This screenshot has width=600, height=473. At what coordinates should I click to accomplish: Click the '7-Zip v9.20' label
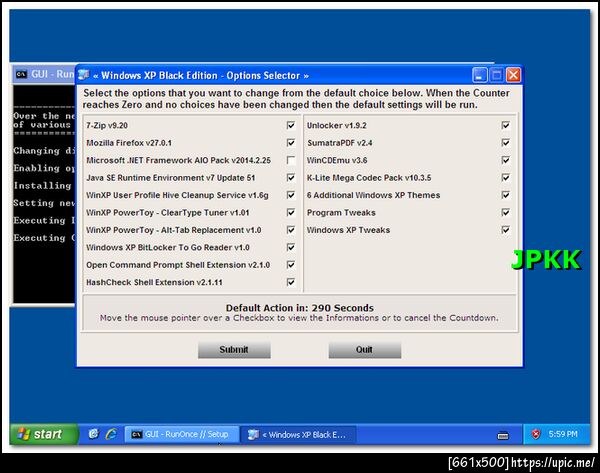[107, 126]
